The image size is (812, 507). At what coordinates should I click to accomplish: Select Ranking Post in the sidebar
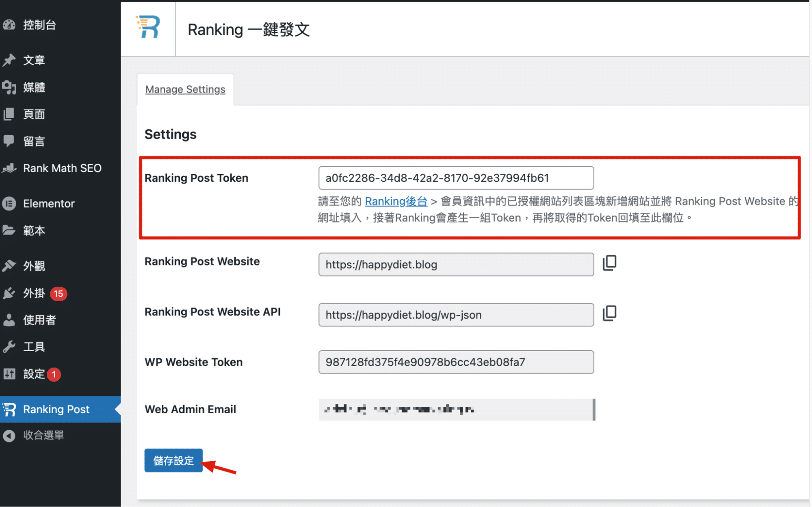click(x=56, y=409)
